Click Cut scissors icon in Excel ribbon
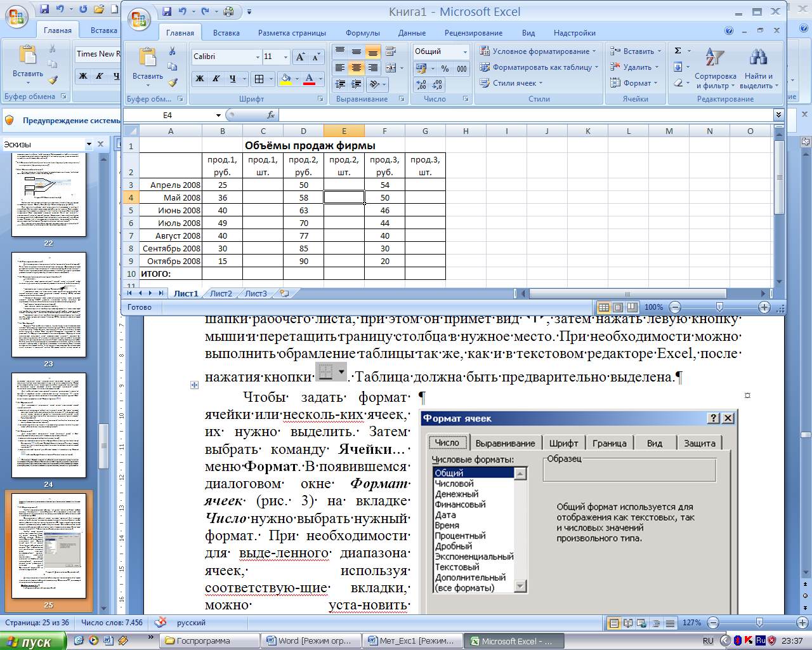The image size is (812, 650). pyautogui.click(x=172, y=51)
